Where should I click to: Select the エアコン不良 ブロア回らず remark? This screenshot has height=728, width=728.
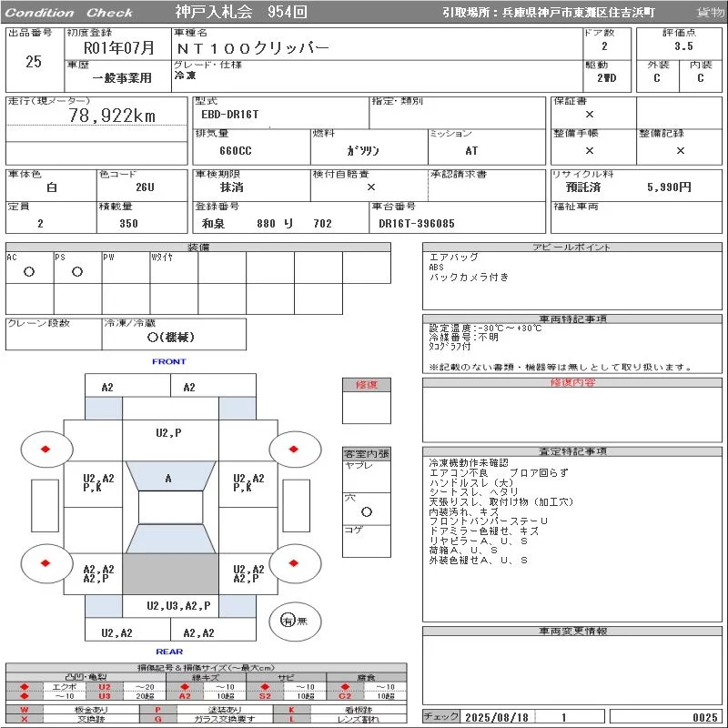498,472
